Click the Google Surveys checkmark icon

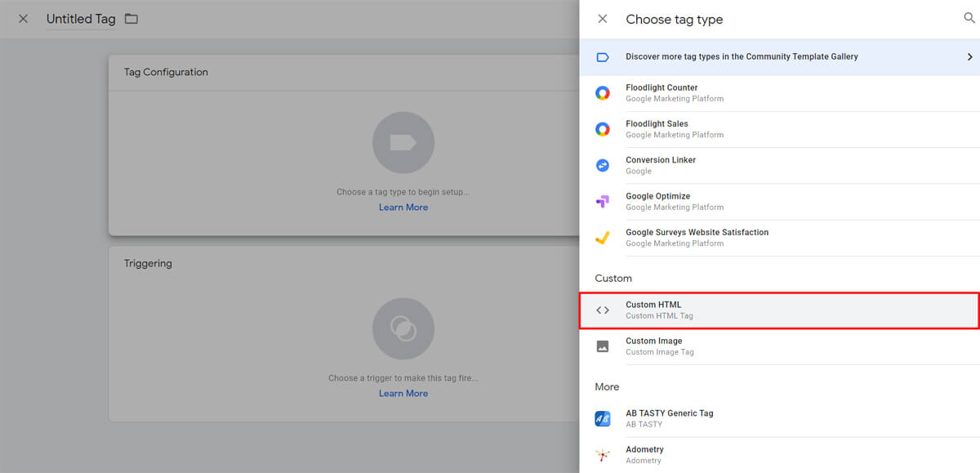pos(603,238)
